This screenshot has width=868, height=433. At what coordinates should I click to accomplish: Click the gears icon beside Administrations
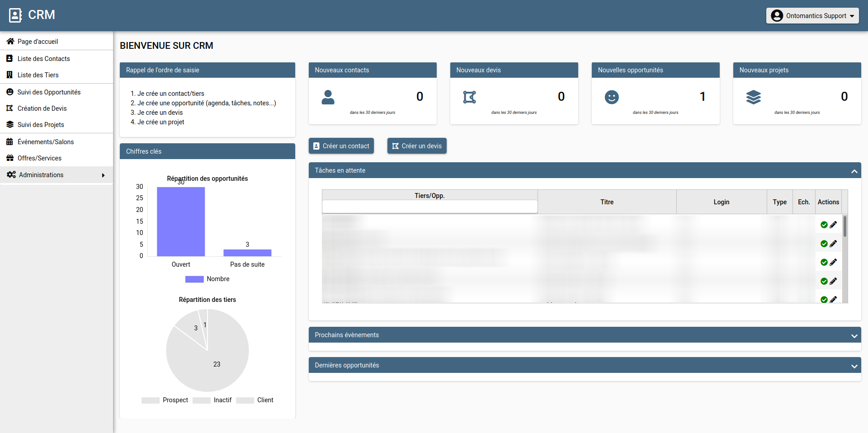click(x=11, y=174)
